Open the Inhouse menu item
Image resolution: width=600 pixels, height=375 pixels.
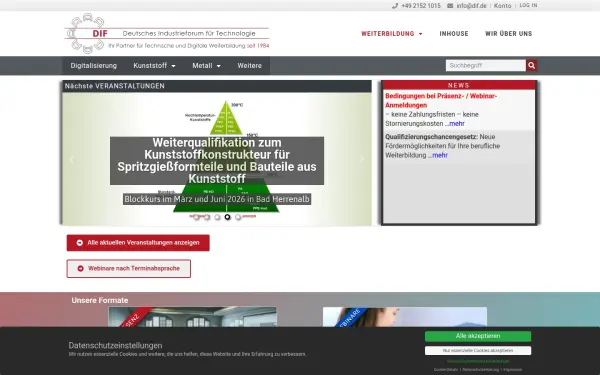(x=454, y=34)
